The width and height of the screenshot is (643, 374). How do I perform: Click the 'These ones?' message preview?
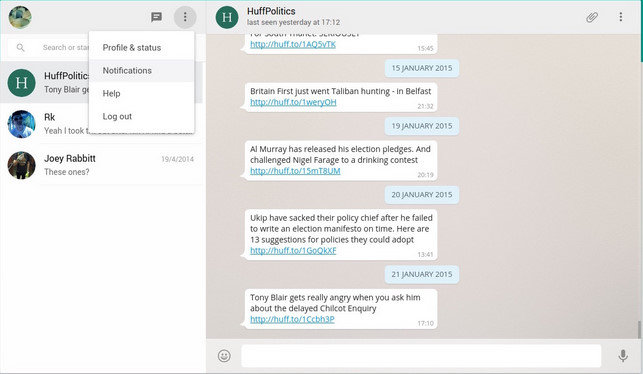tap(66, 172)
